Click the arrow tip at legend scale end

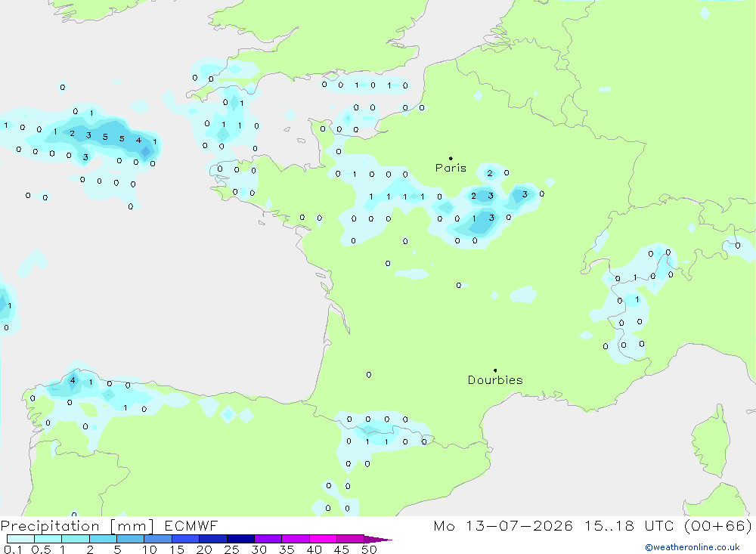[x=377, y=539]
